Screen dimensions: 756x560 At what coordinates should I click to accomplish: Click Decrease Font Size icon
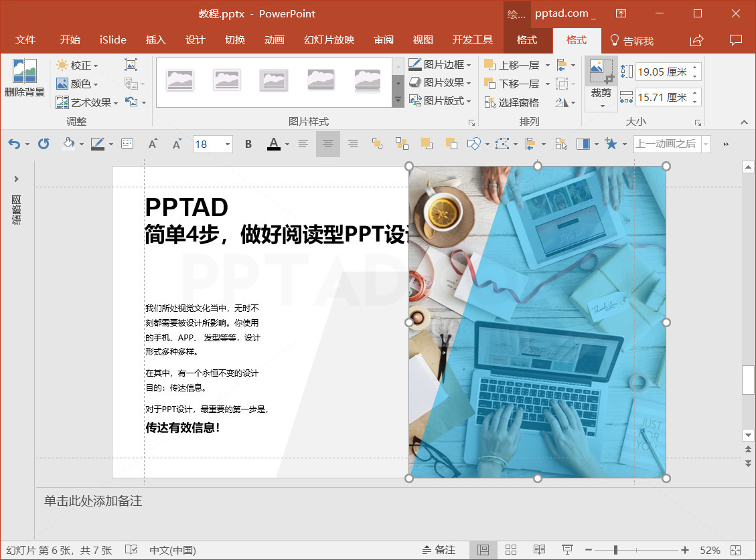pyautogui.click(x=177, y=144)
